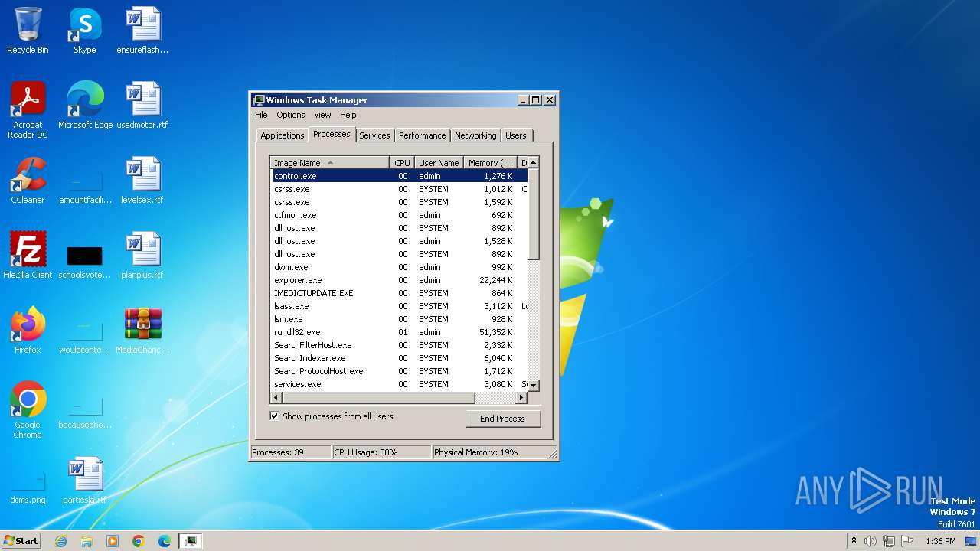This screenshot has height=551, width=980.
Task: Open the View menu
Action: [x=322, y=115]
